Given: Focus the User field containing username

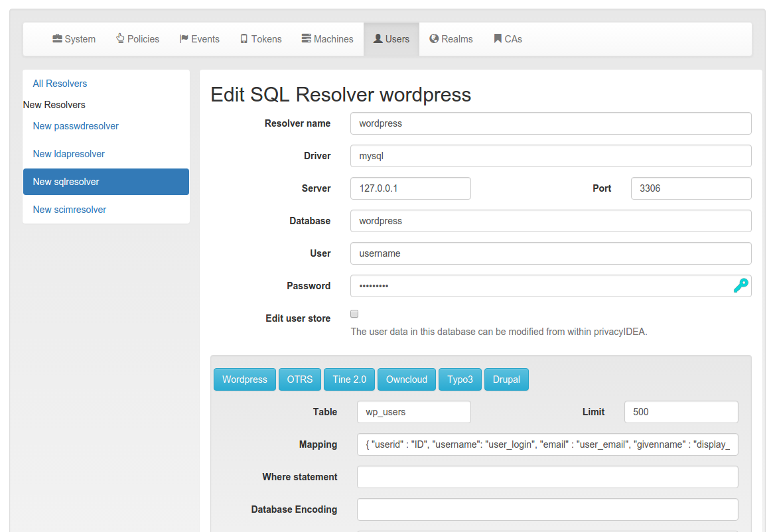Looking at the screenshot, I should click(x=551, y=253).
